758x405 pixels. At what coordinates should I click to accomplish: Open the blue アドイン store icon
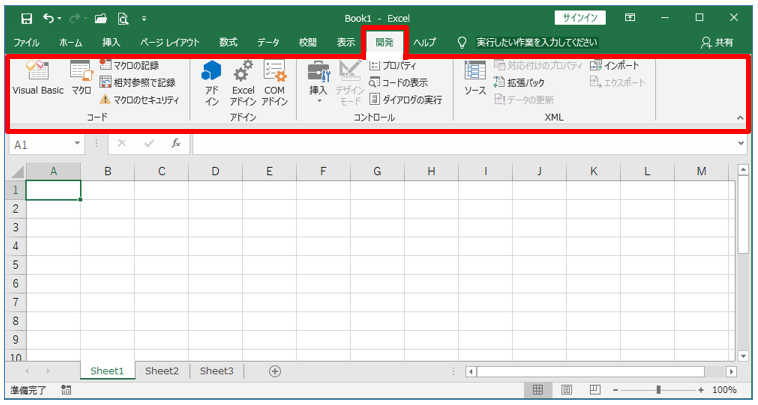[x=211, y=83]
